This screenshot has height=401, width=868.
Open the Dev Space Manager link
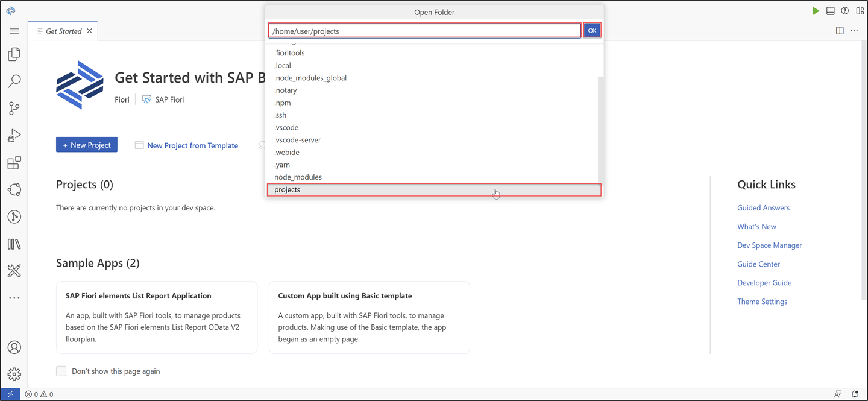pyautogui.click(x=770, y=245)
